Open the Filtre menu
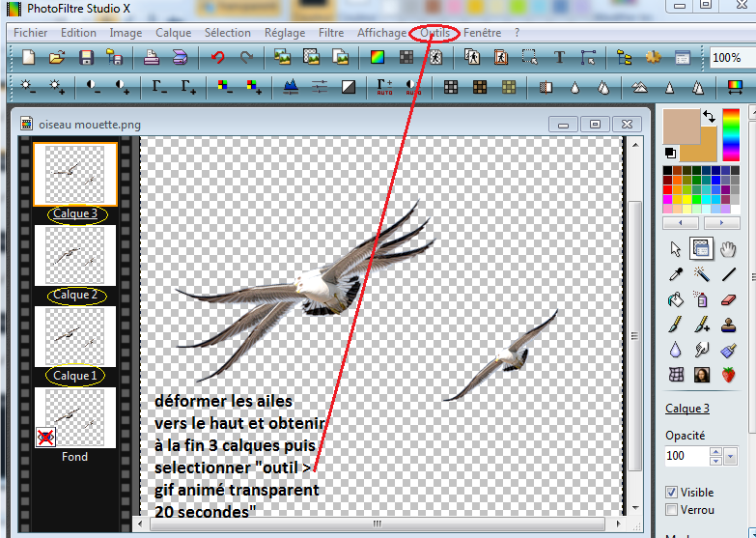The height and width of the screenshot is (538, 756). tap(331, 33)
